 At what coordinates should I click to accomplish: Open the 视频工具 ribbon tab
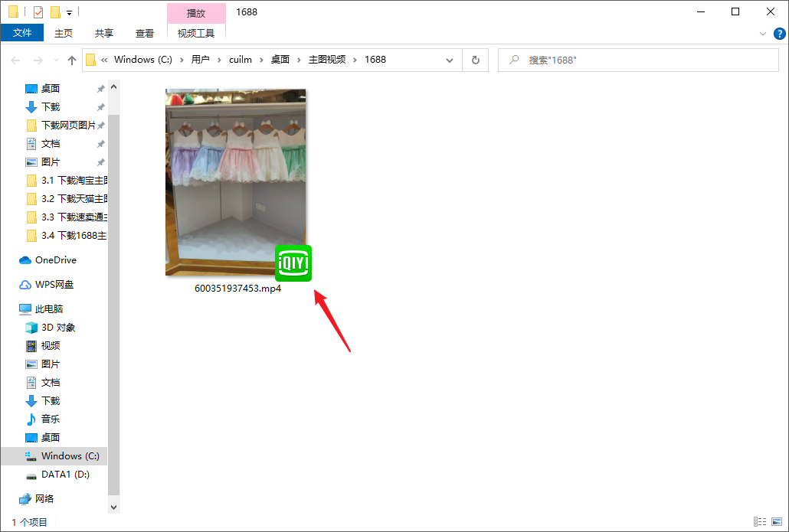point(196,33)
